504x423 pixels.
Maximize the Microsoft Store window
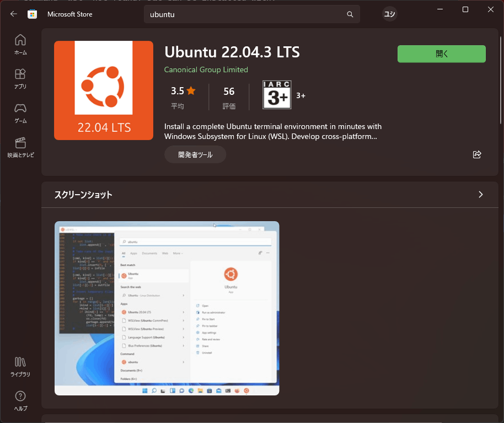point(465,9)
